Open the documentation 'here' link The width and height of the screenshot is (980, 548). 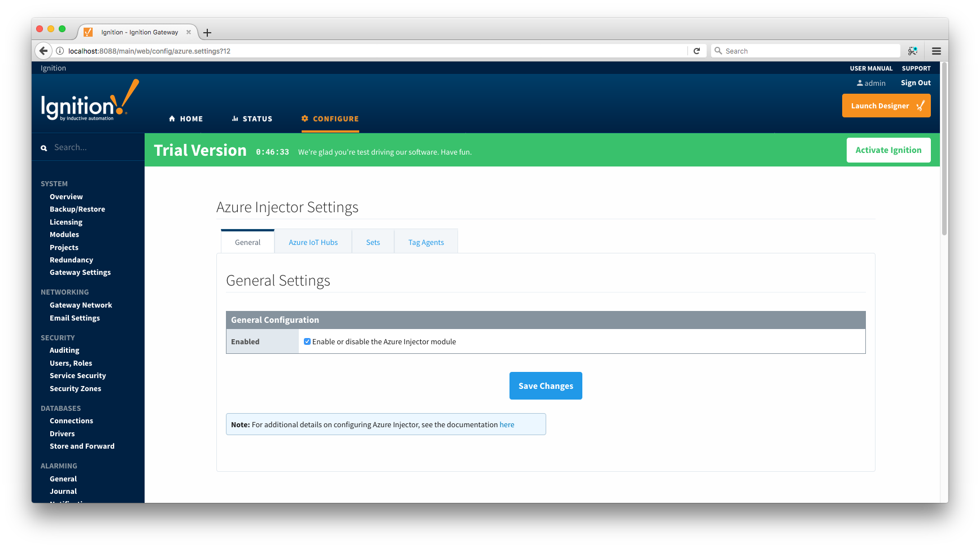pyautogui.click(x=507, y=424)
